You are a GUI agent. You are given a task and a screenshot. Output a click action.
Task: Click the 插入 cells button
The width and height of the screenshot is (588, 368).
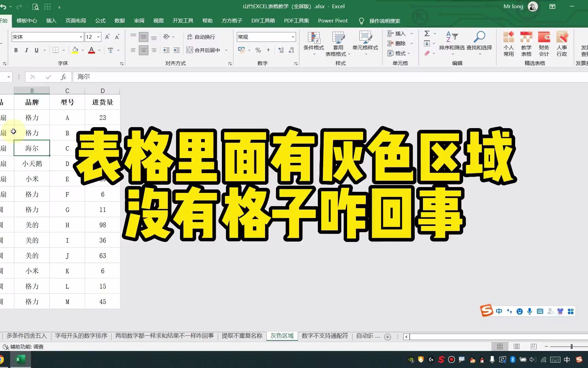pos(397,33)
